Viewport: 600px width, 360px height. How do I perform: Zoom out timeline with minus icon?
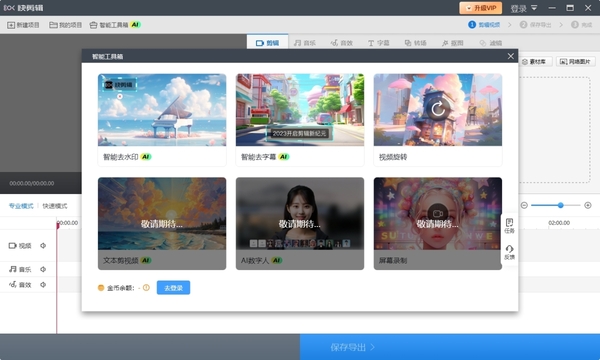point(524,205)
